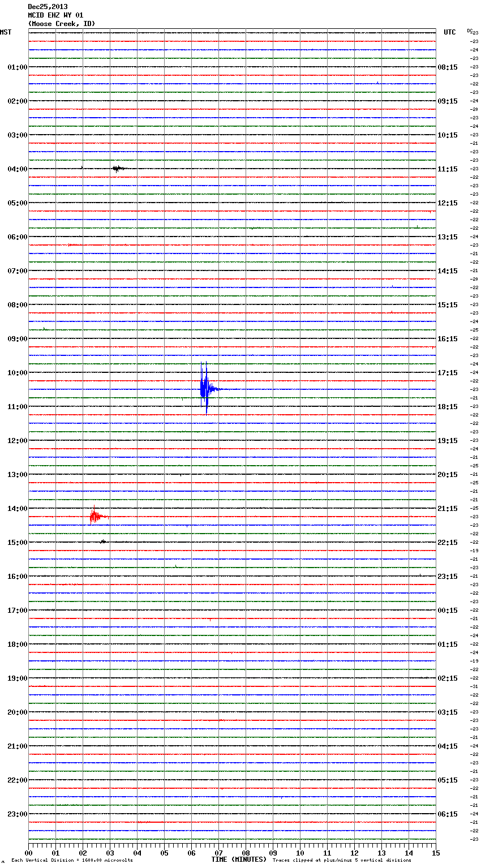Click the 23:15 UTC time label
481x868 pixels.
[x=448, y=577]
